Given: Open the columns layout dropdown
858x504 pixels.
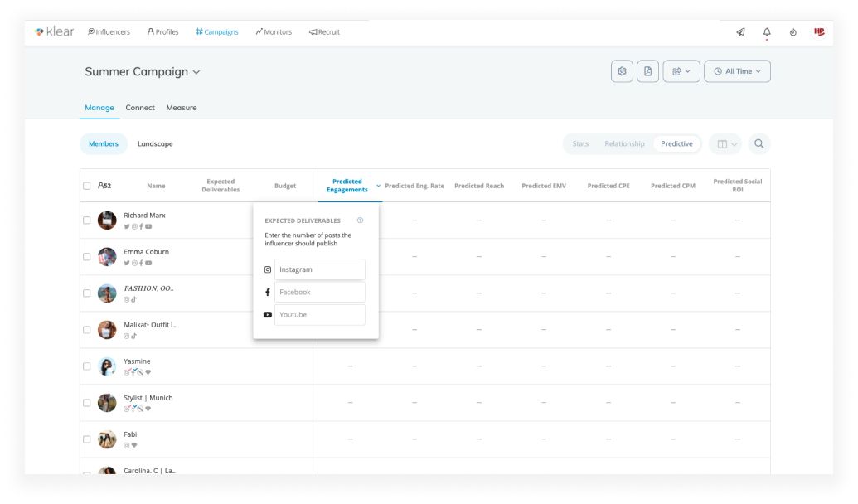Looking at the screenshot, I should coord(727,144).
